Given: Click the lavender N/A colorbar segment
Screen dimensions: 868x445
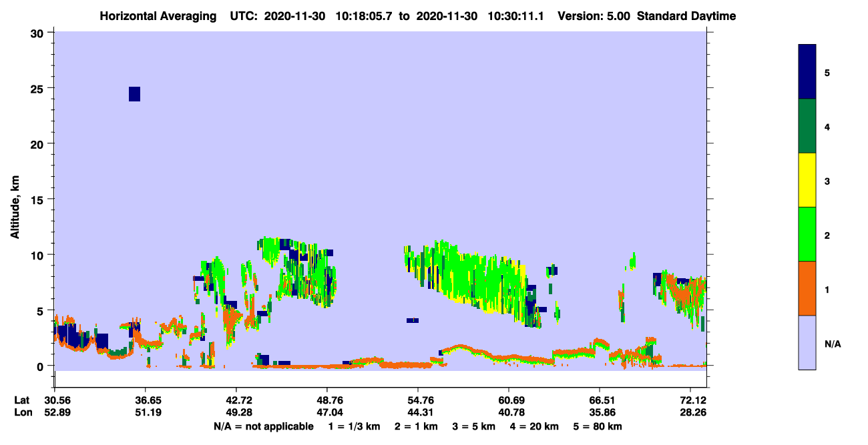Looking at the screenshot, I should coord(807,342).
